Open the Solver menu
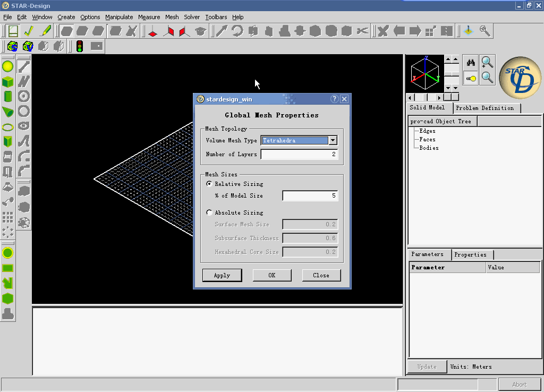 tap(192, 17)
